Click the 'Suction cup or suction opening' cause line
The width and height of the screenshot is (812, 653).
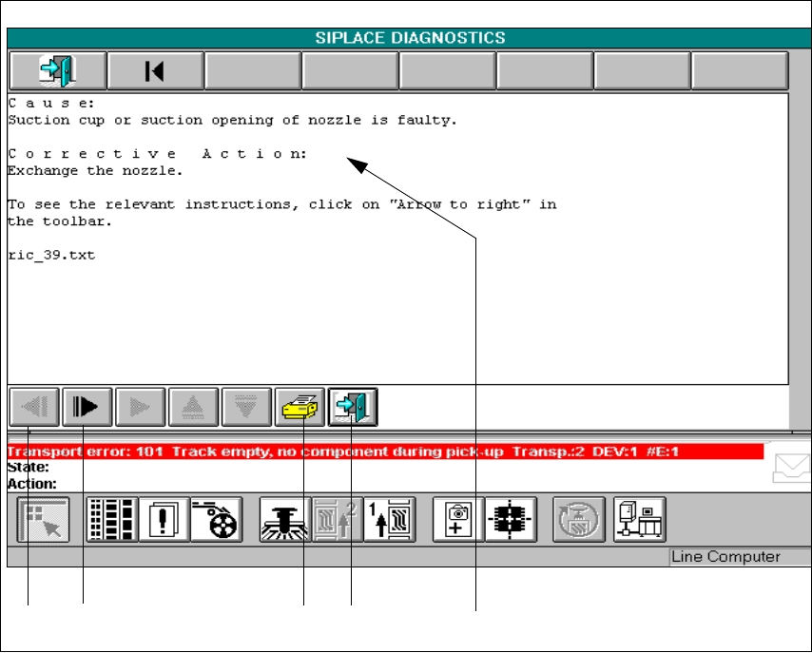232,120
